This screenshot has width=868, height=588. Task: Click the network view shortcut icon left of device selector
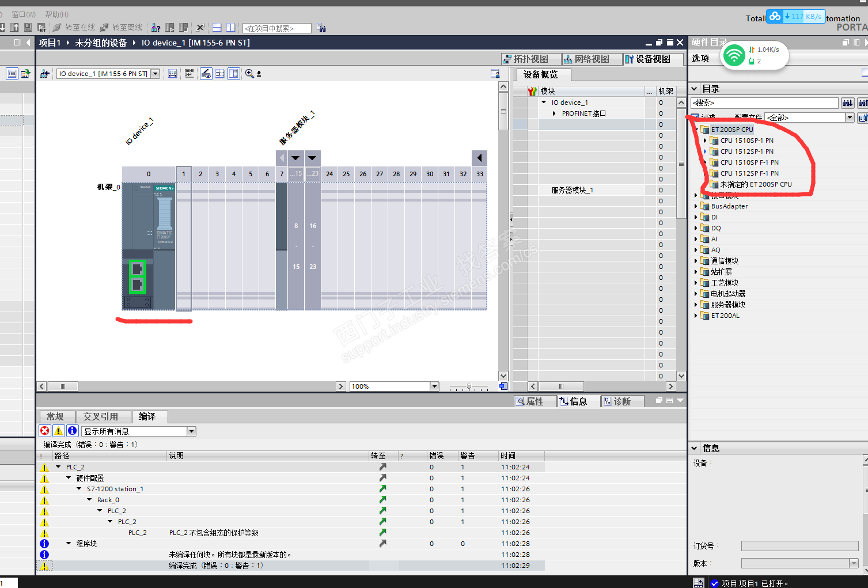tap(45, 74)
